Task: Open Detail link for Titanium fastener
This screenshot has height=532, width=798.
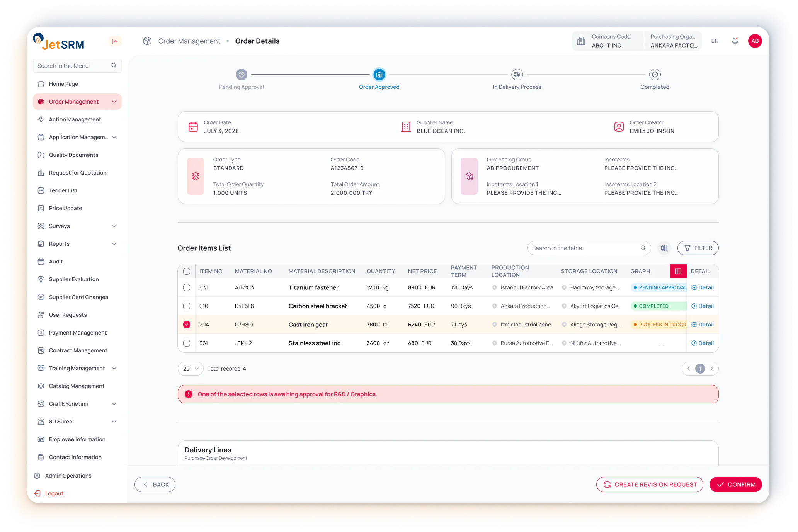Action: (702, 287)
